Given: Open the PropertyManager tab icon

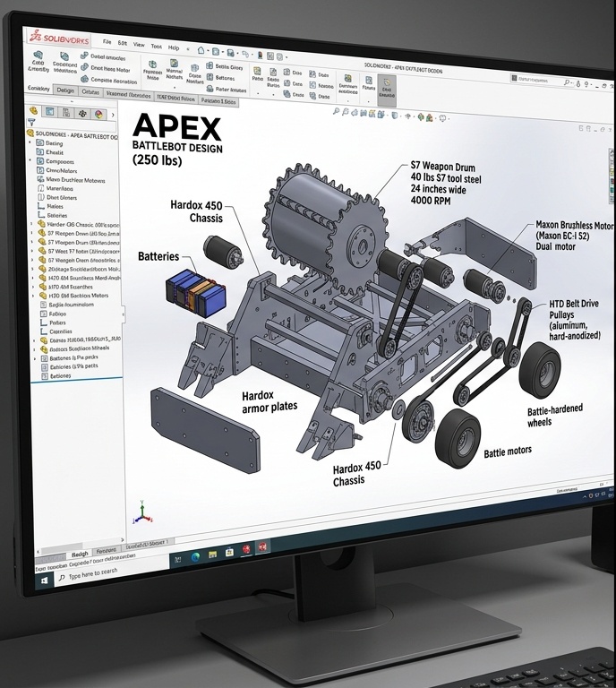Looking at the screenshot, I should click(49, 111).
